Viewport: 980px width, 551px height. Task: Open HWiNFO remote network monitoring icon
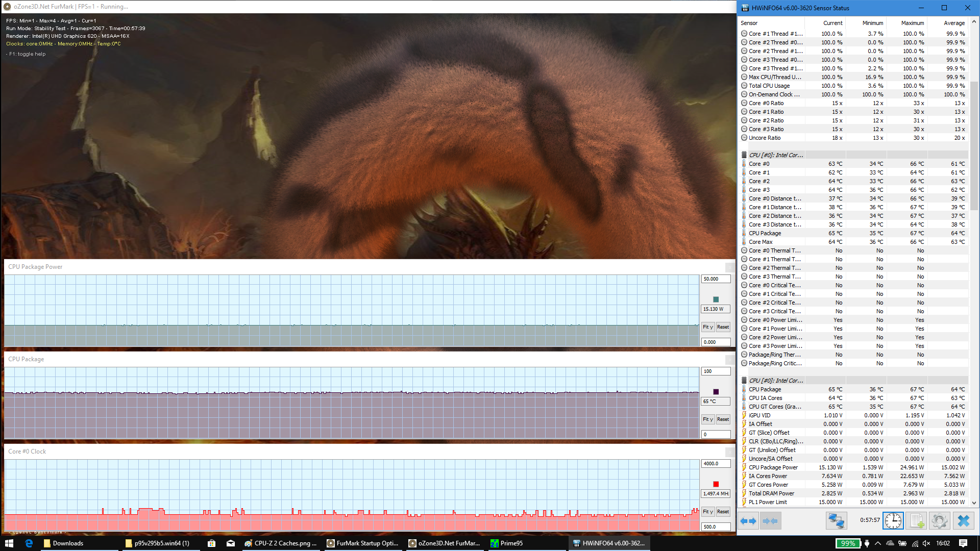click(x=836, y=521)
